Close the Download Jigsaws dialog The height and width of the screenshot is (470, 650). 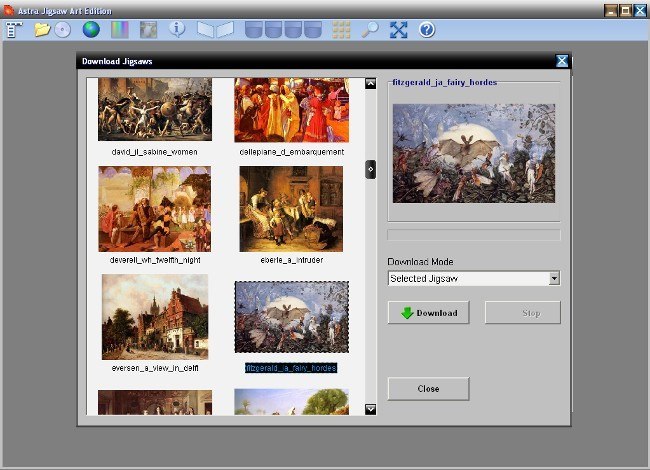[562, 61]
